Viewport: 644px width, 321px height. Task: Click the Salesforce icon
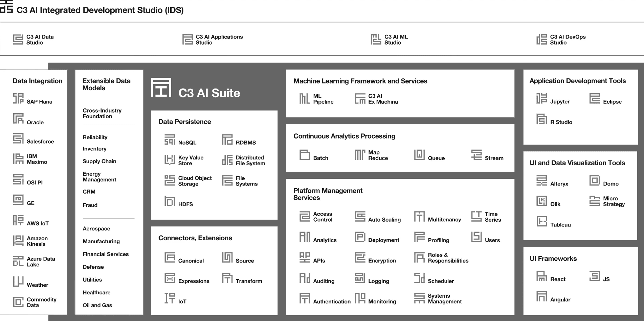click(18, 139)
